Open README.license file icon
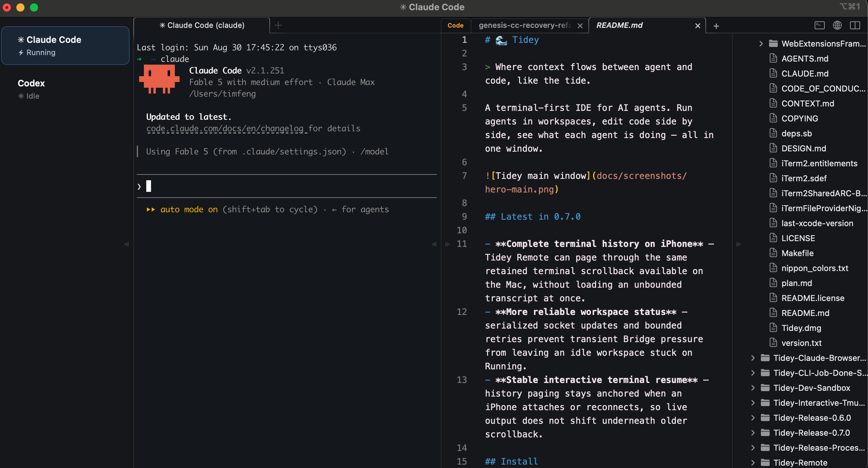 (773, 298)
